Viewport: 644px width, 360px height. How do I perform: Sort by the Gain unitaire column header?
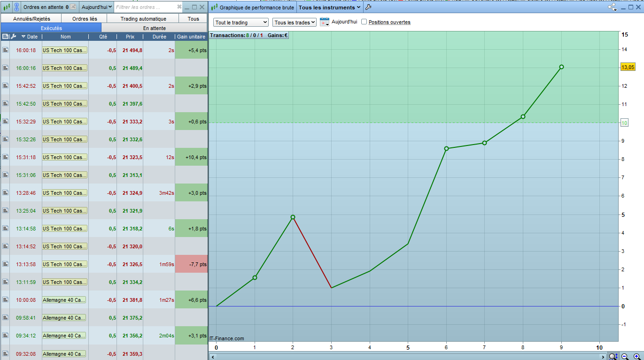tap(191, 37)
